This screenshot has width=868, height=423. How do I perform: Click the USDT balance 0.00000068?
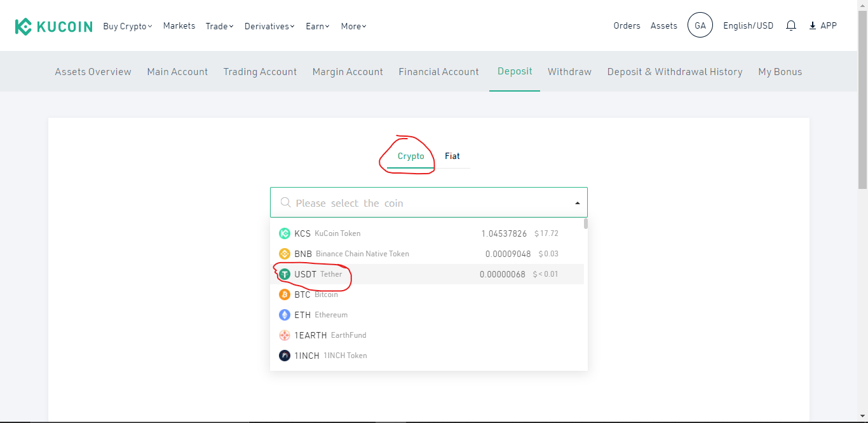click(x=503, y=274)
